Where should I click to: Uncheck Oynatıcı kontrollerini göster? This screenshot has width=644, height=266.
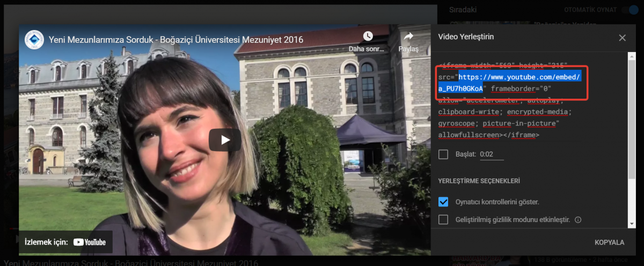click(x=443, y=202)
